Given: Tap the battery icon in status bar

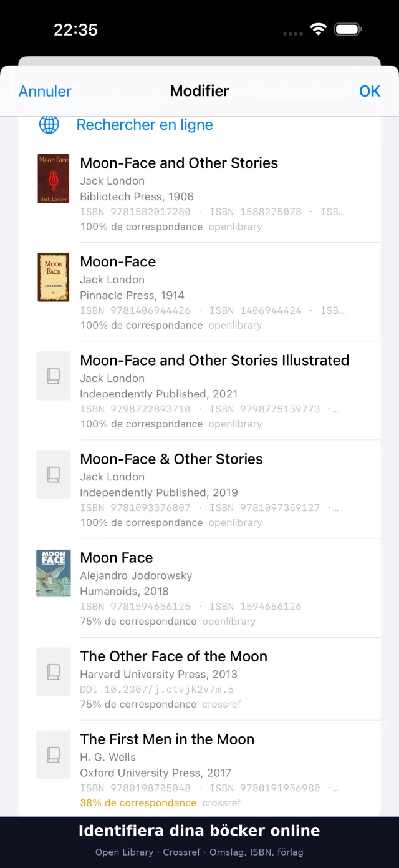Looking at the screenshot, I should pyautogui.click(x=348, y=29).
